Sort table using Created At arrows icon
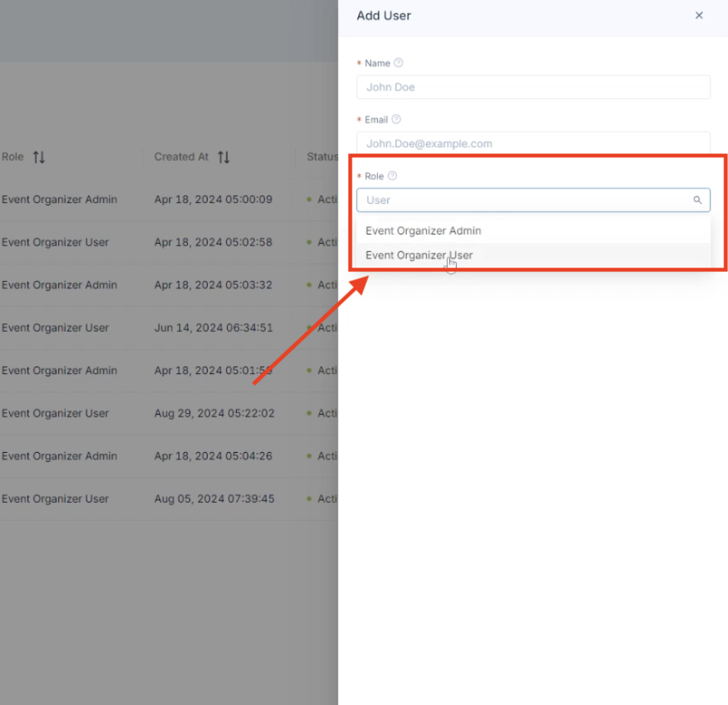728x705 pixels. 224,157
